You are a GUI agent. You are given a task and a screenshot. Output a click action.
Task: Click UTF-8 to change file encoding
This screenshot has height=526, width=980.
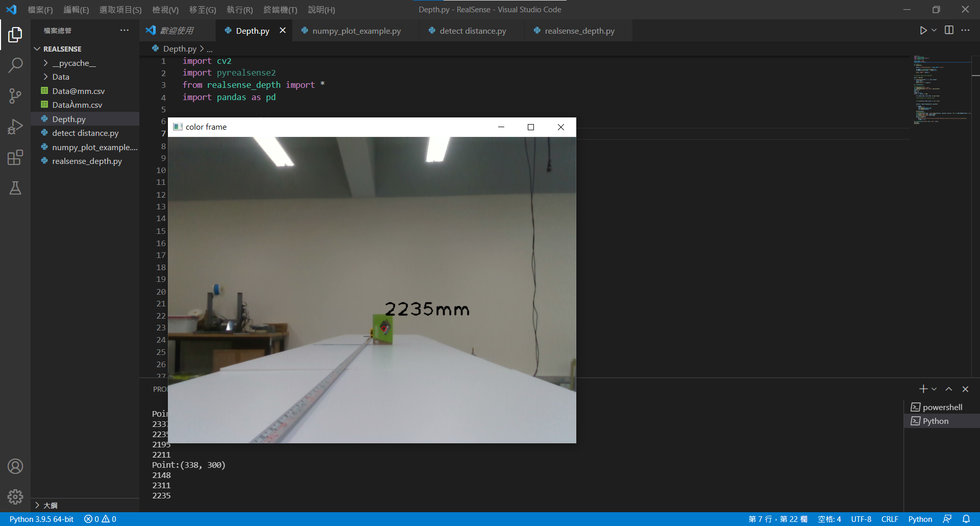click(x=861, y=519)
